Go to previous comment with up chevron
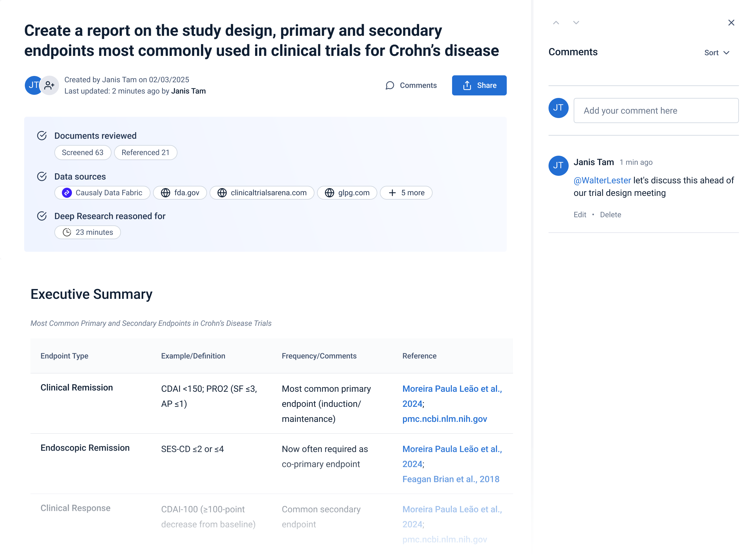The width and height of the screenshot is (754, 560). click(x=555, y=23)
